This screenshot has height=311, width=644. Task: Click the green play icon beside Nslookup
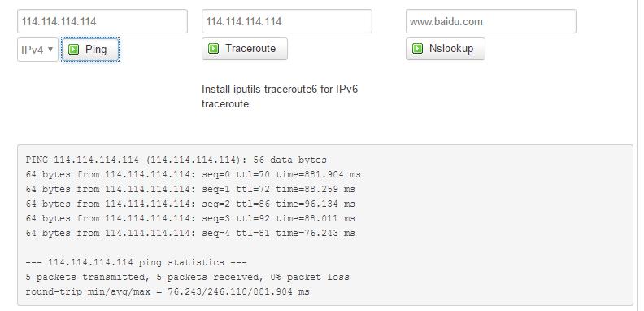tap(417, 49)
